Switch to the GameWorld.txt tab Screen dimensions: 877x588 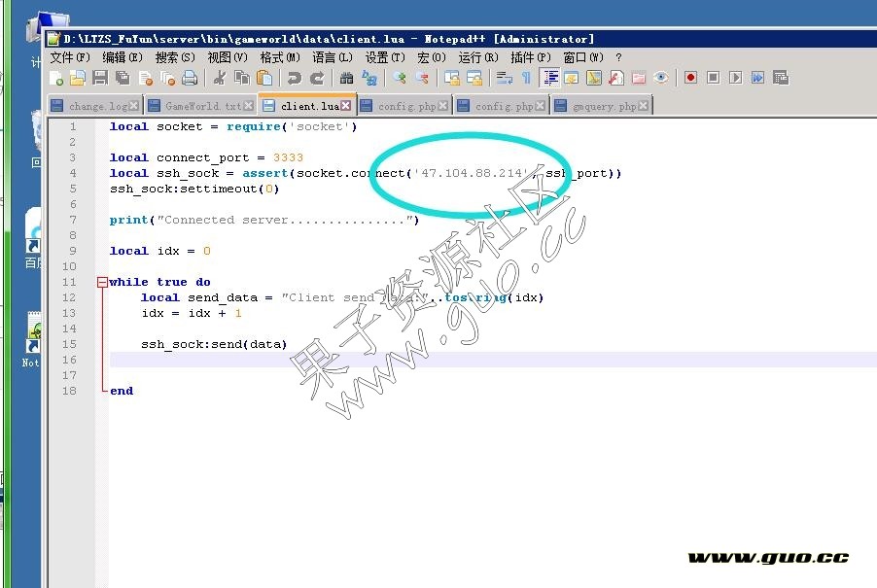(x=202, y=106)
